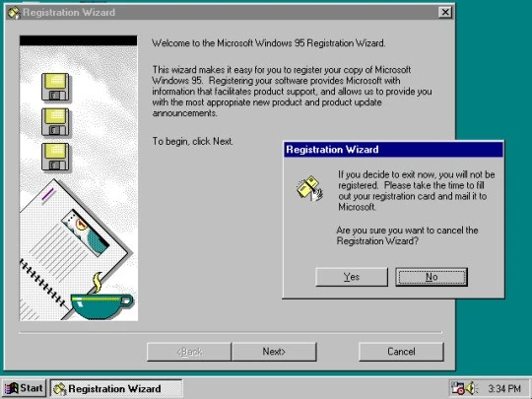Click the blue Registration Wizard dialog title bar
This screenshot has height=399, width=532.
tap(393, 150)
